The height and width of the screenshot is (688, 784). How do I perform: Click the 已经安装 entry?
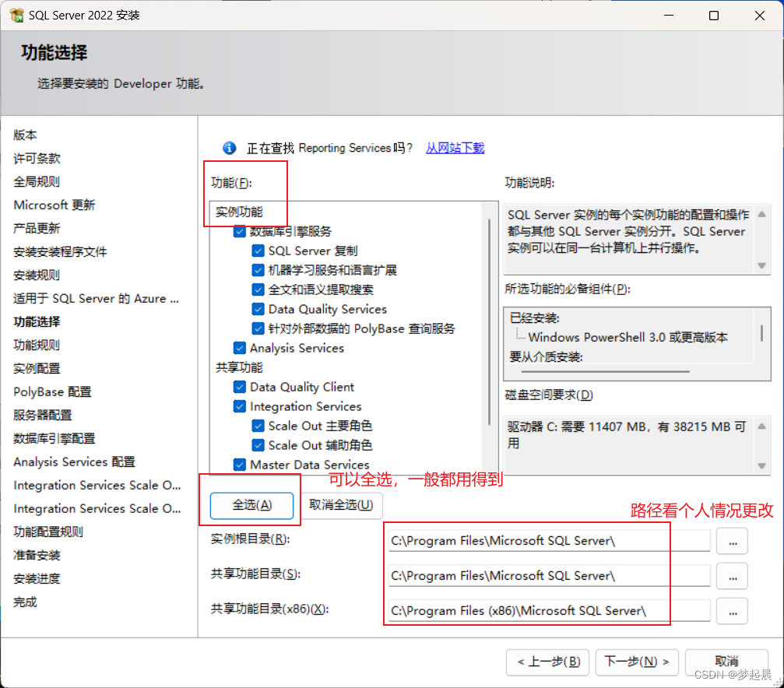[535, 318]
